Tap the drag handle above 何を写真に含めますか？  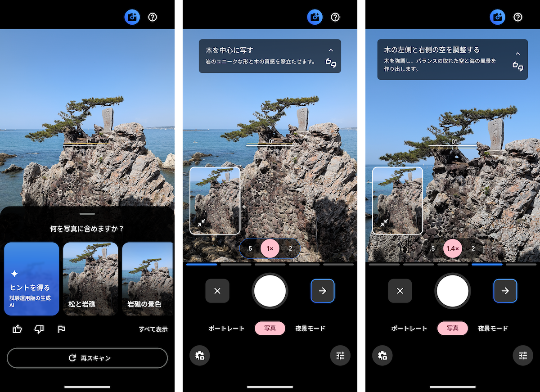(x=87, y=214)
